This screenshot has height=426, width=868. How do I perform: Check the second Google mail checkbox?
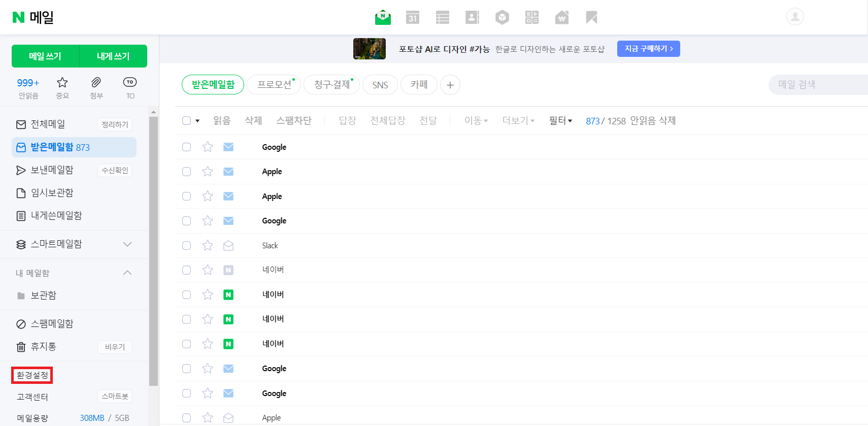[x=186, y=221]
